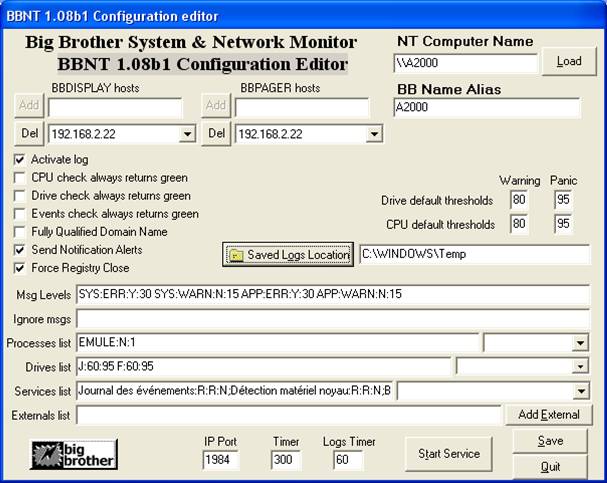The width and height of the screenshot is (607, 483).
Task: Click the IP Port input field
Action: pos(220,460)
